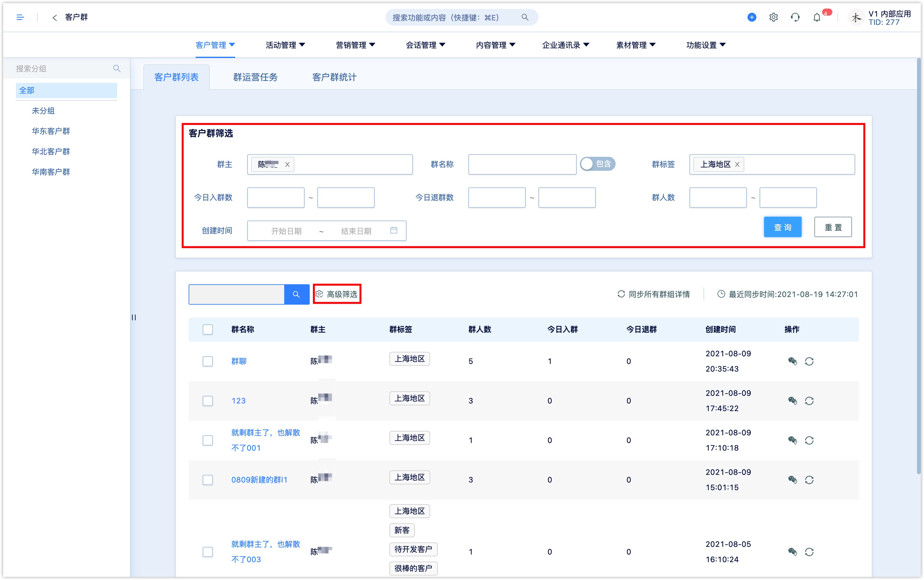This screenshot has height=580, width=924.
Task: Open calendar icon in 创建时间 field
Action: (393, 230)
